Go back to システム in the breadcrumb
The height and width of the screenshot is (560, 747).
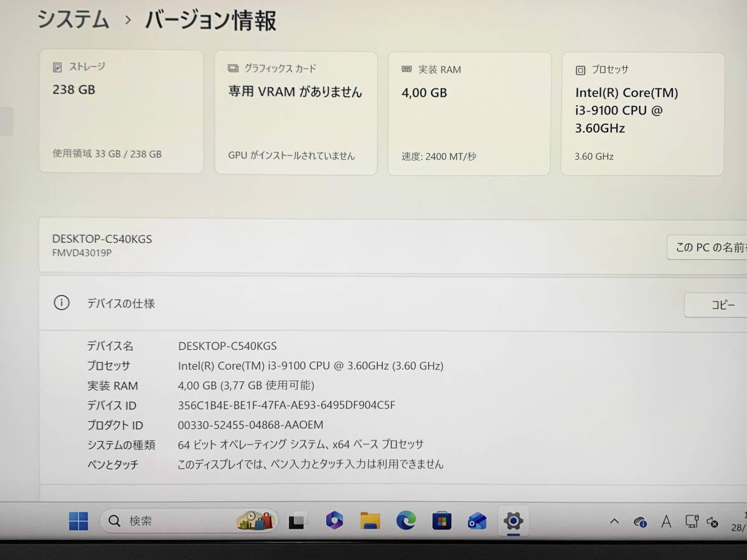(73, 20)
